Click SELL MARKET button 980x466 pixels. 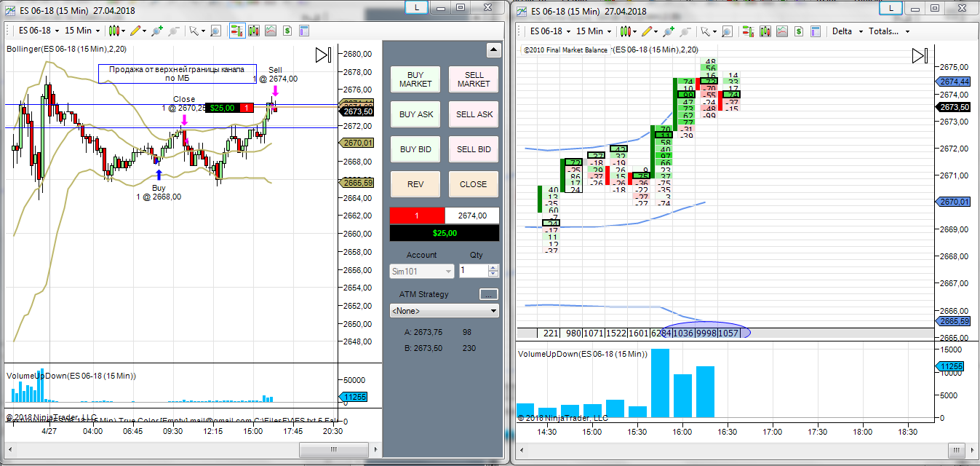474,79
